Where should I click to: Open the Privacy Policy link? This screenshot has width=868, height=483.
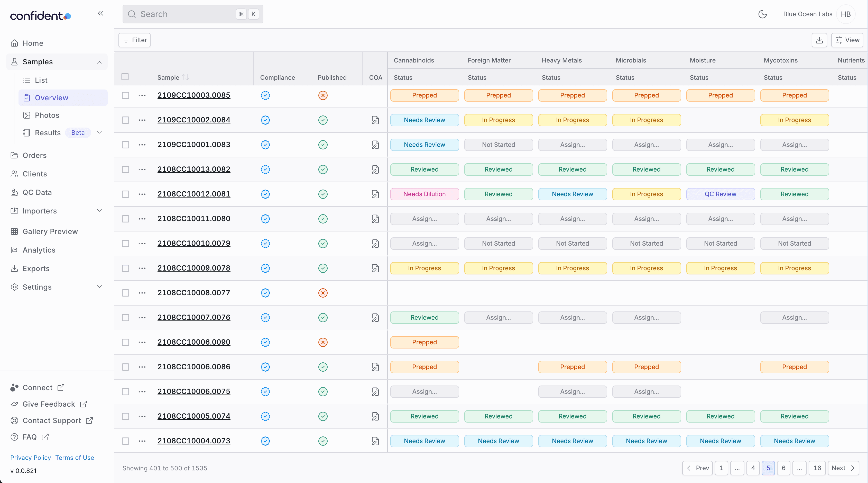(30, 458)
